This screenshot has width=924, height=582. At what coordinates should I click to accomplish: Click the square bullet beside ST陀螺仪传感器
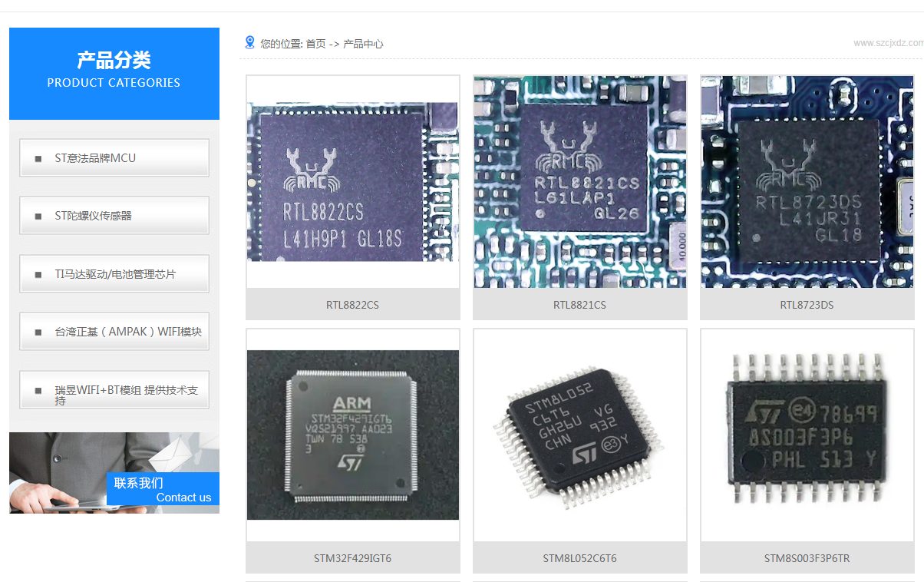tap(38, 217)
